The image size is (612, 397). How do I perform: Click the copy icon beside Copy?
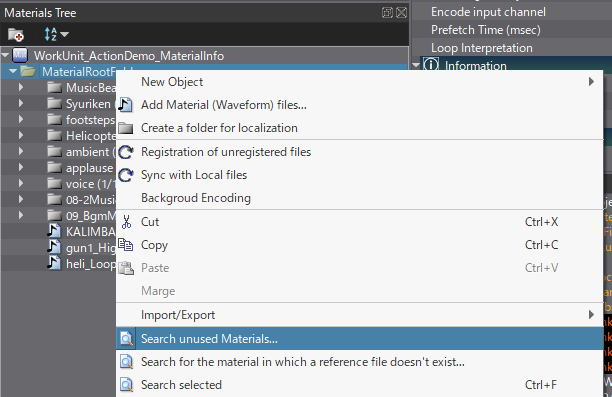tap(126, 245)
